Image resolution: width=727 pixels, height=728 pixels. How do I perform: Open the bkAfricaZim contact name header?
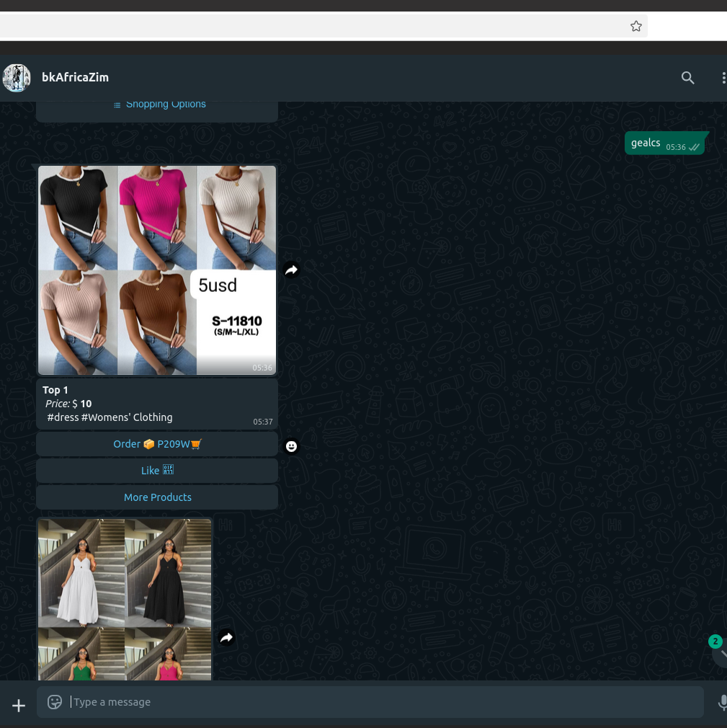(x=76, y=78)
